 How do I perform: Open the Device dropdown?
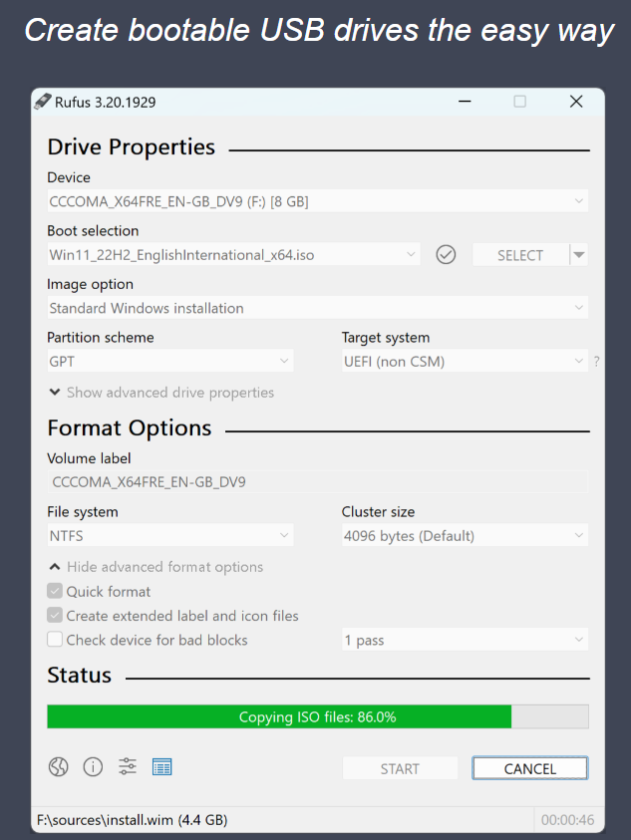pos(317,201)
